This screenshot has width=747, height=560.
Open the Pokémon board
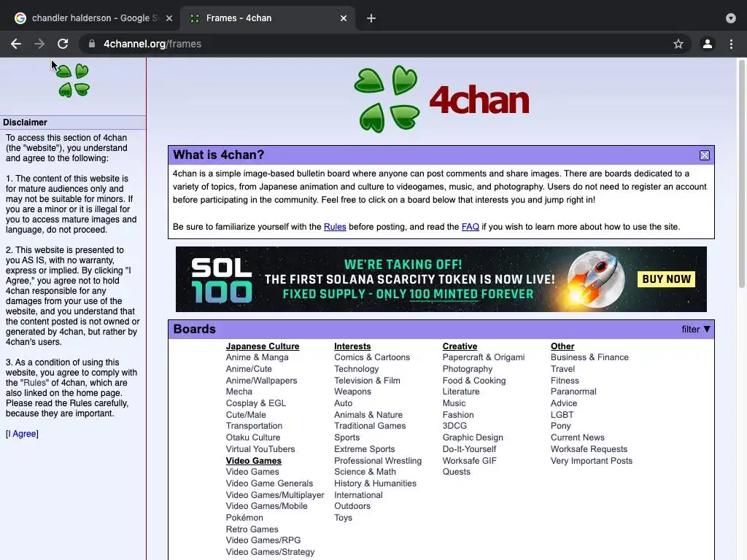click(244, 518)
